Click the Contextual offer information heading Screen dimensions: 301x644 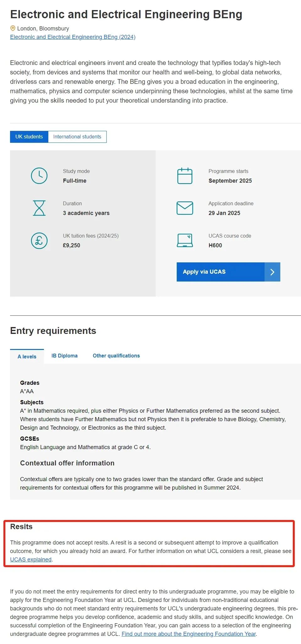click(x=67, y=463)
